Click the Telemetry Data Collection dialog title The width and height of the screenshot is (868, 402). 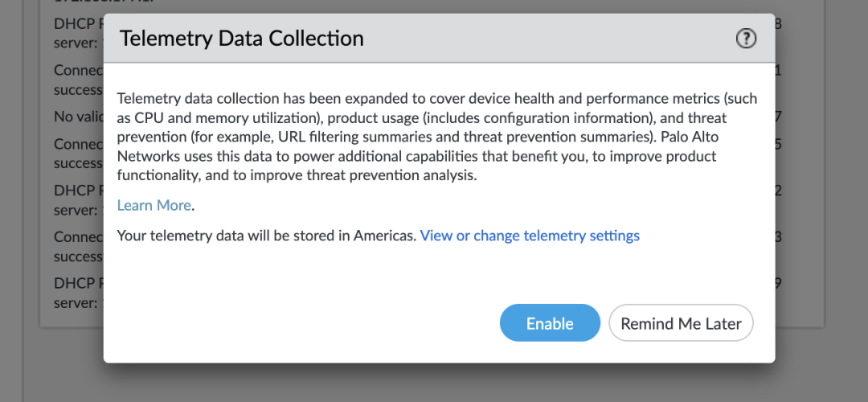click(241, 39)
